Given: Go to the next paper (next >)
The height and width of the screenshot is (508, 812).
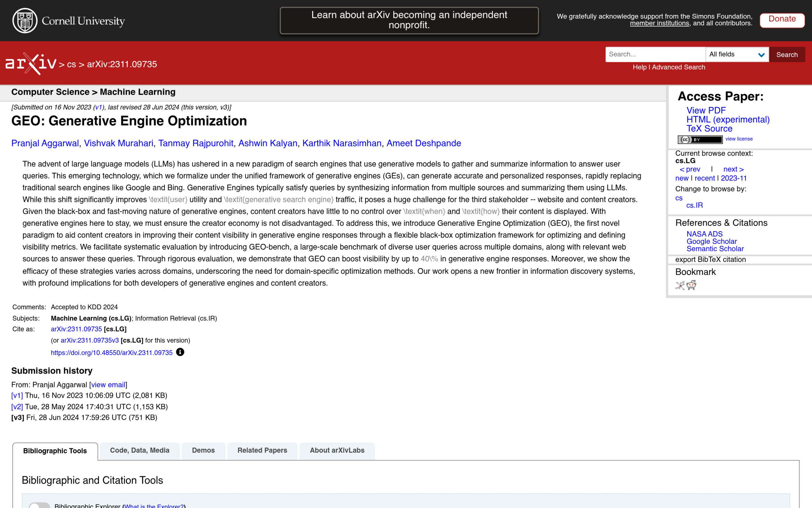Looking at the screenshot, I should click(x=733, y=169).
